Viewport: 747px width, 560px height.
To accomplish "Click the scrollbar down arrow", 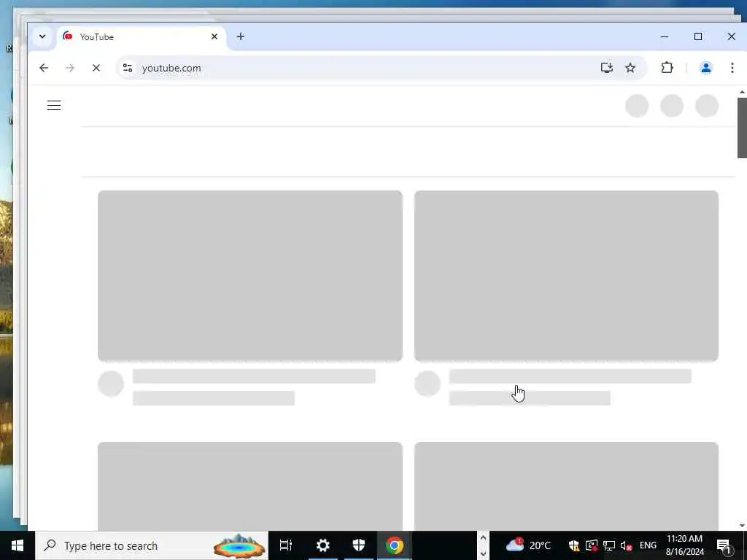I will point(742,526).
